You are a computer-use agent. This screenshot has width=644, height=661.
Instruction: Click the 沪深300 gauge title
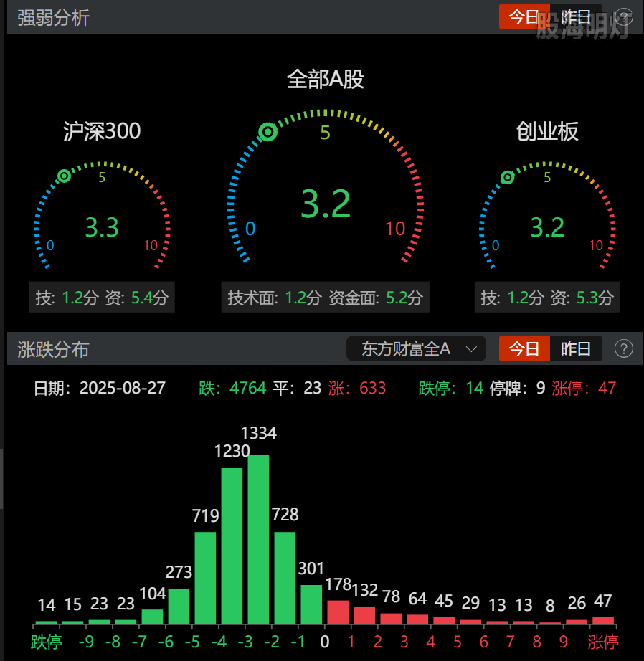pos(102,131)
